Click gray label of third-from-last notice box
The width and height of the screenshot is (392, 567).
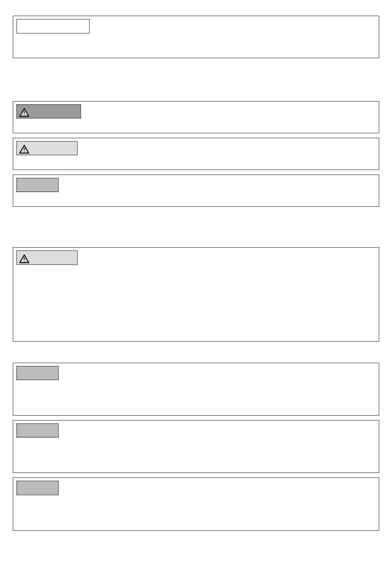point(38,373)
